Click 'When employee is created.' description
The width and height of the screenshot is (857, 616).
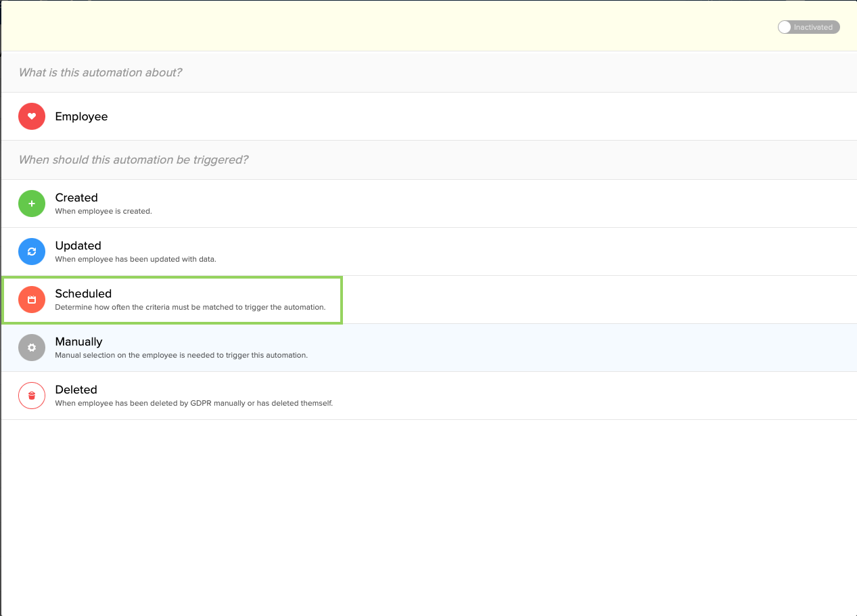point(103,211)
